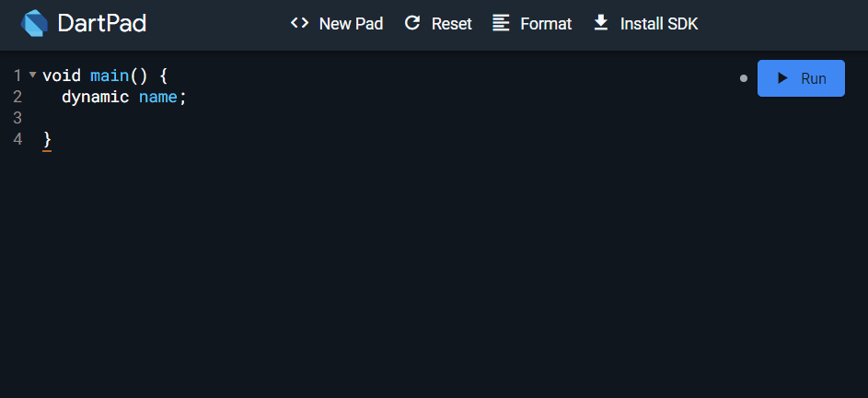Click the Reset circular arrow icon

(412, 23)
